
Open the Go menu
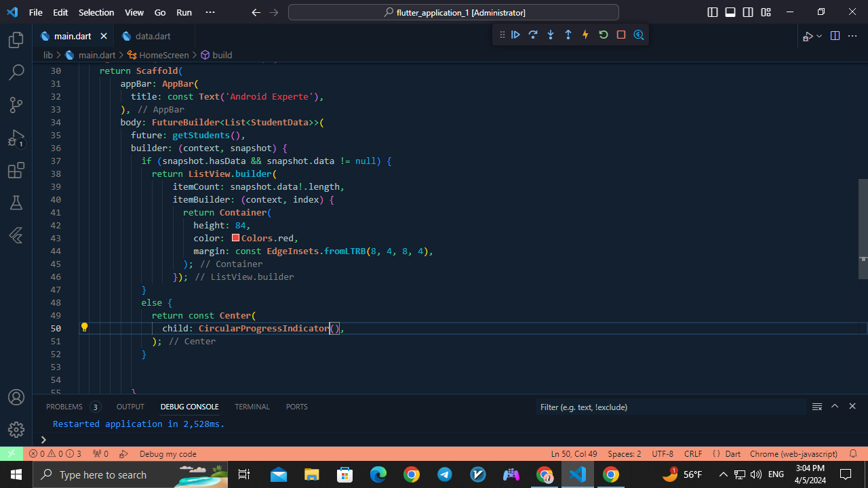coord(160,12)
